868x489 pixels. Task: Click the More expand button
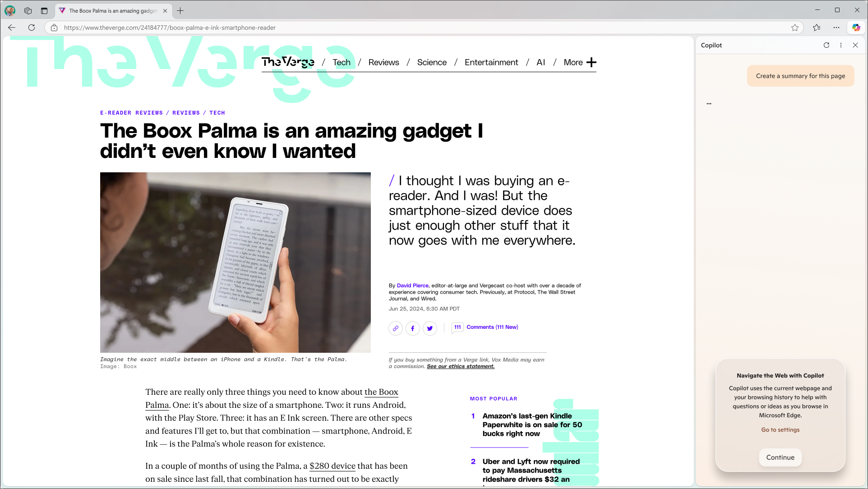[x=592, y=62]
